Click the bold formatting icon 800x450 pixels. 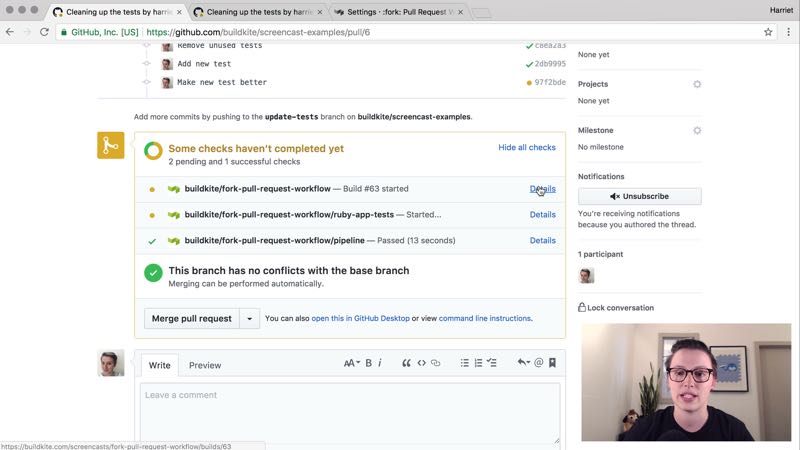[368, 363]
